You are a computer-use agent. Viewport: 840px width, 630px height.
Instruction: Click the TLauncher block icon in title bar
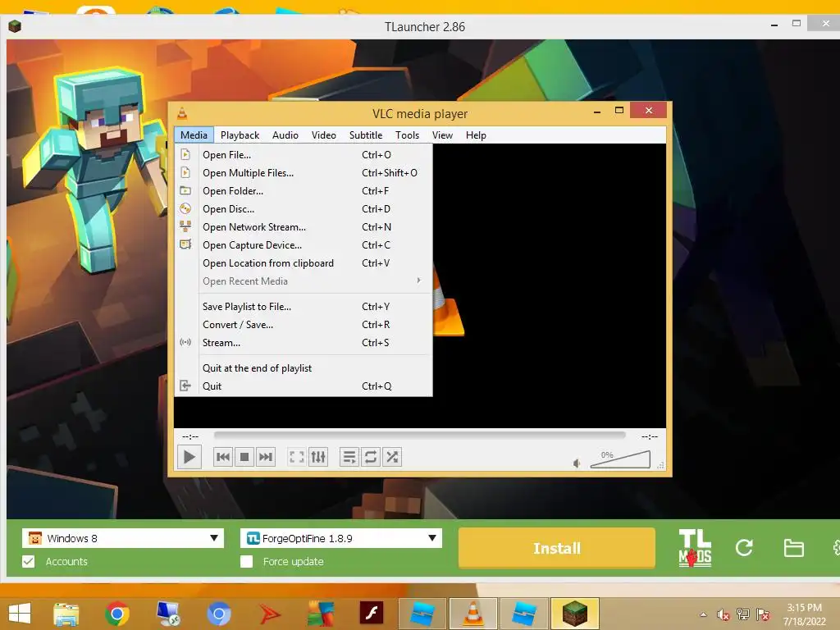15,25
